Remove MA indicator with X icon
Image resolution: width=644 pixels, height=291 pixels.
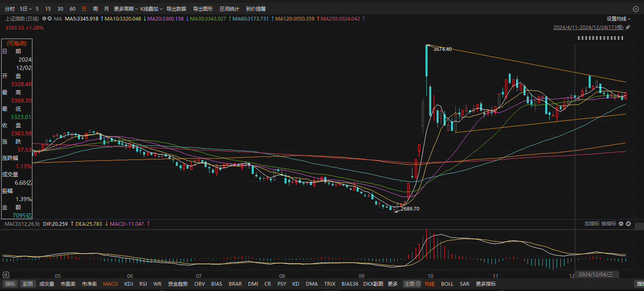50,19
